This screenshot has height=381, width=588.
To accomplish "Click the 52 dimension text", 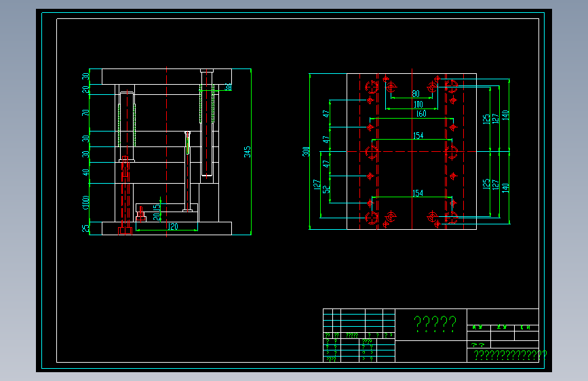I will point(326,189).
